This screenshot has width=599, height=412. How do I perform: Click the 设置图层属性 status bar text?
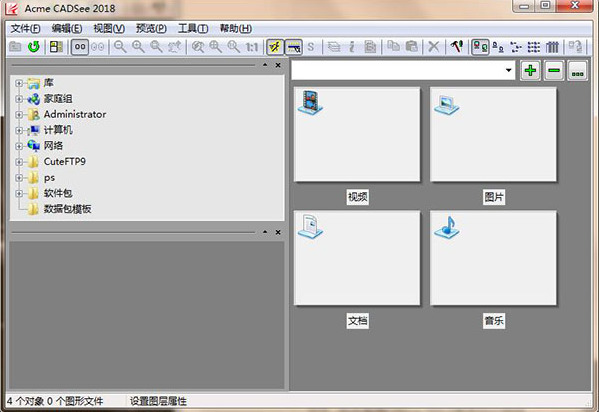[x=158, y=401]
